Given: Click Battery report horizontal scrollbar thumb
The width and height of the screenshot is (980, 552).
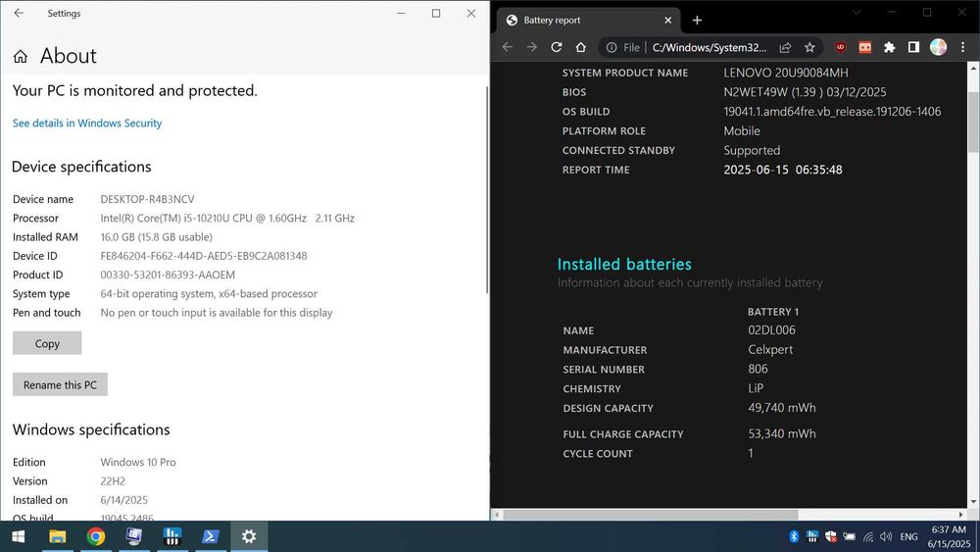Looking at the screenshot, I should [x=650, y=515].
